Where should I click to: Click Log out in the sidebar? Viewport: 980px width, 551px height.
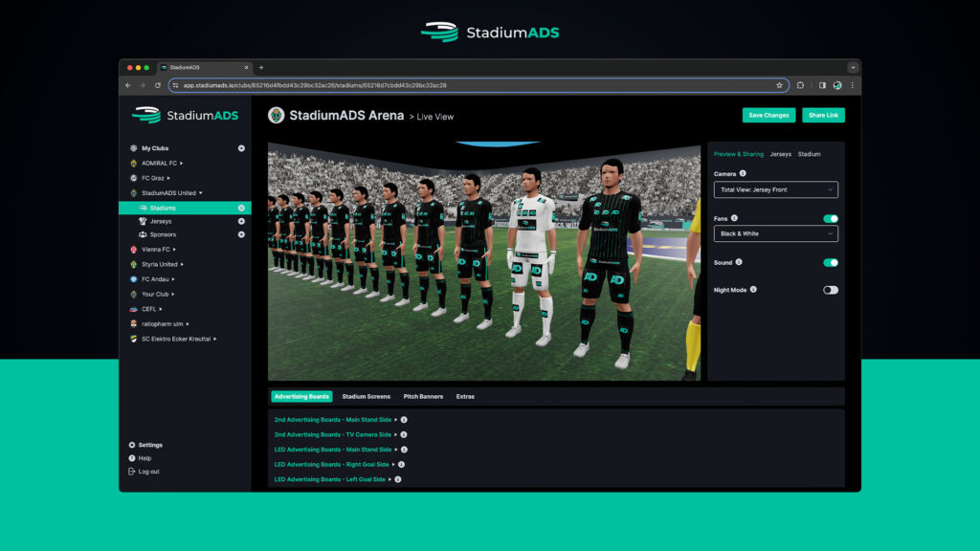point(148,472)
